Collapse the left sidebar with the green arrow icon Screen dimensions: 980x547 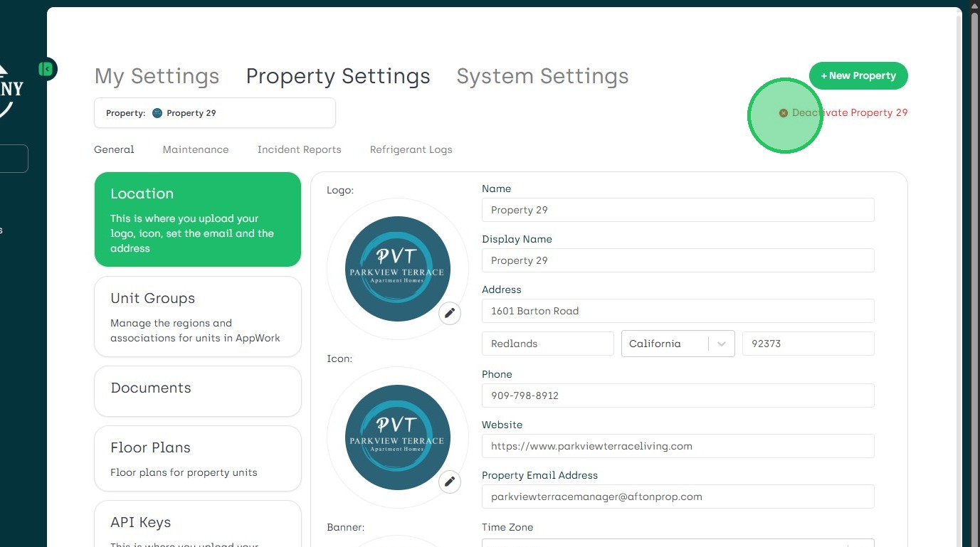[46, 69]
